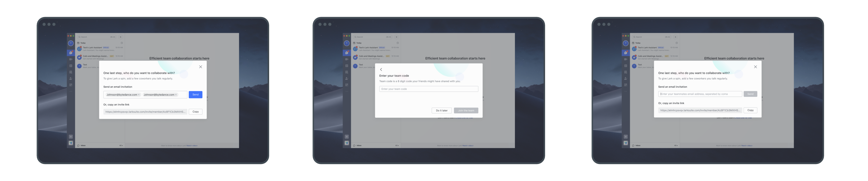Follow the Watch video link in left mockup
This screenshot has height=181, width=868.
point(192,146)
